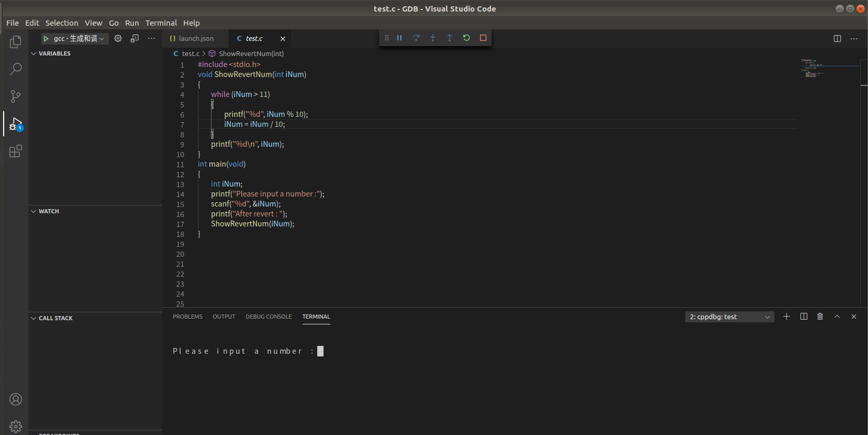This screenshot has height=435, width=868.
Task: Click terminal input after 'Please input a number'
Action: point(320,351)
